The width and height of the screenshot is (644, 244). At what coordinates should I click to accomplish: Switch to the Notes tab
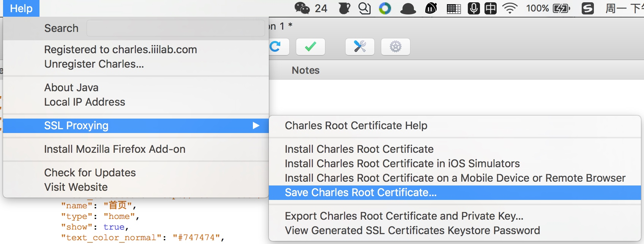tap(306, 70)
